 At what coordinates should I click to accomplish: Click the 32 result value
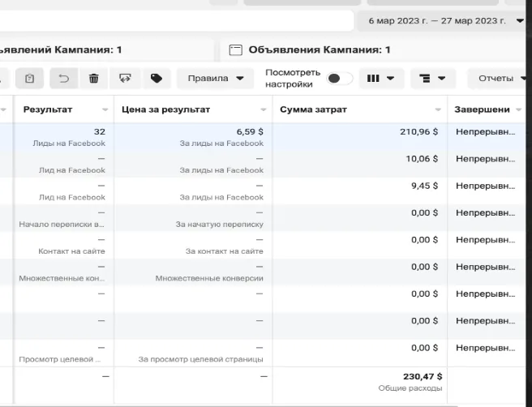coord(100,131)
